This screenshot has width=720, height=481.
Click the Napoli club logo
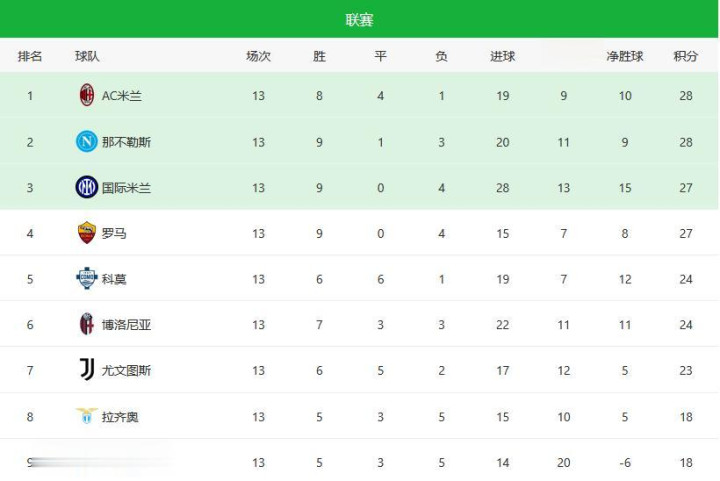(x=87, y=142)
